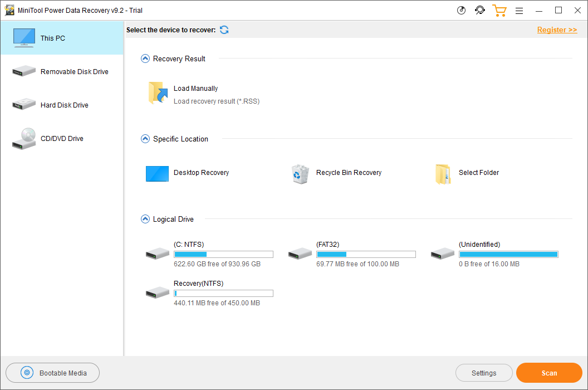Click the Desktop Recovery screen icon
Image resolution: width=588 pixels, height=390 pixels.
(x=157, y=174)
